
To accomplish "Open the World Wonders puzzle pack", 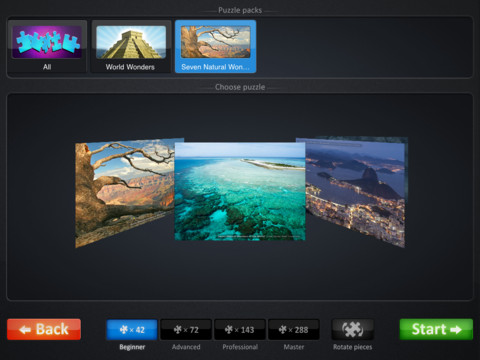I will pyautogui.click(x=131, y=46).
